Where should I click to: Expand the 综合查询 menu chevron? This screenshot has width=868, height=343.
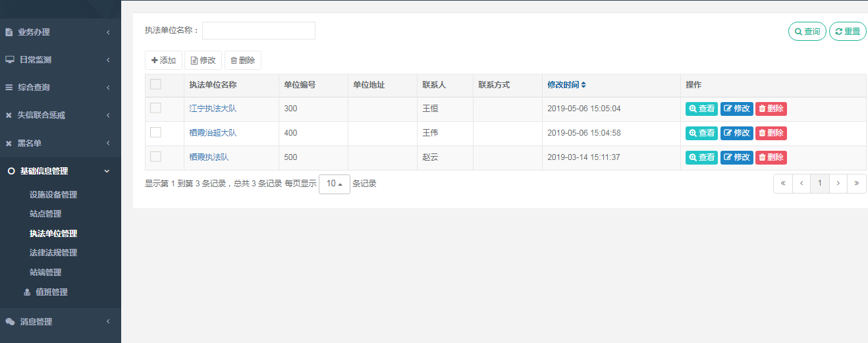pyautogui.click(x=108, y=88)
